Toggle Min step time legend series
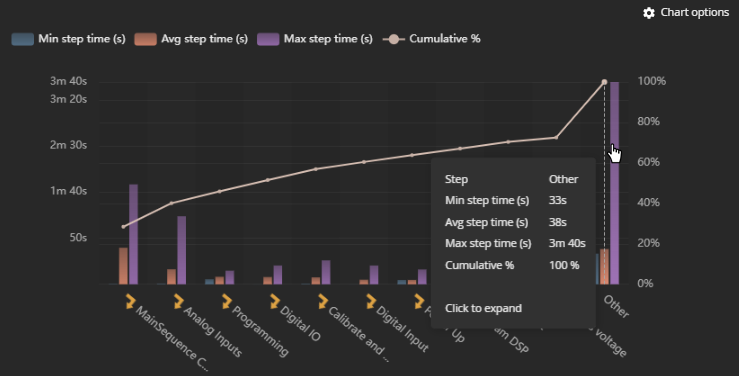 (69, 39)
